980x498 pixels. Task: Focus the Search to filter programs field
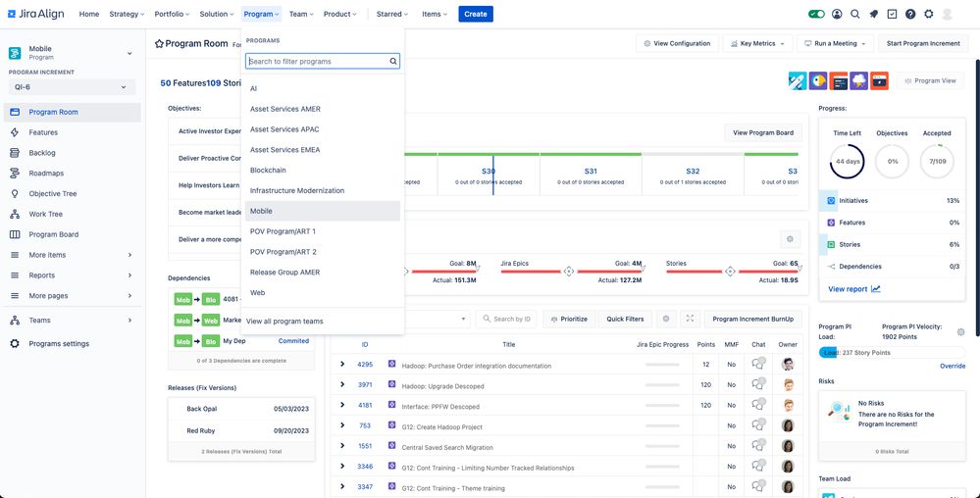coord(323,61)
